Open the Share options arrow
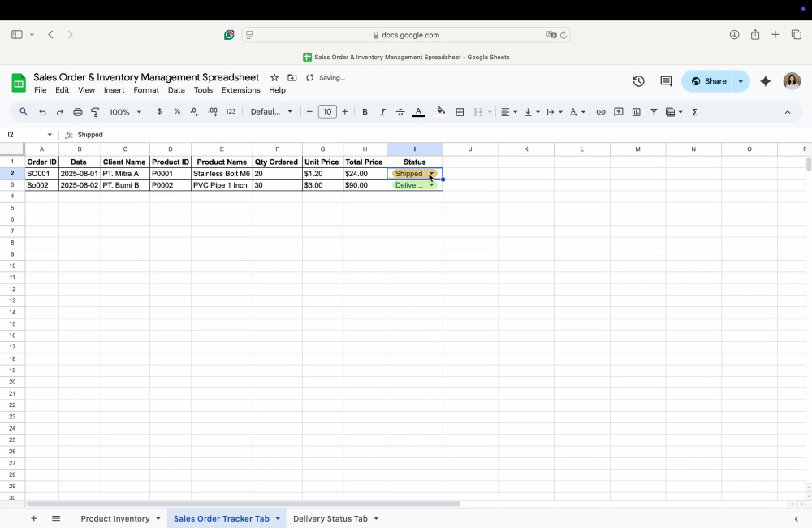Viewport: 812px width, 528px height. tap(741, 81)
